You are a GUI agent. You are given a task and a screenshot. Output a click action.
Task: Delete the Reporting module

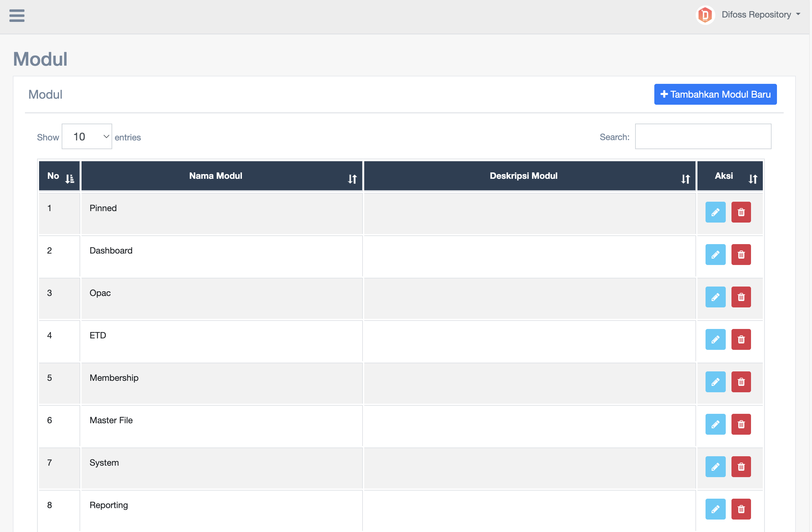[x=741, y=509]
